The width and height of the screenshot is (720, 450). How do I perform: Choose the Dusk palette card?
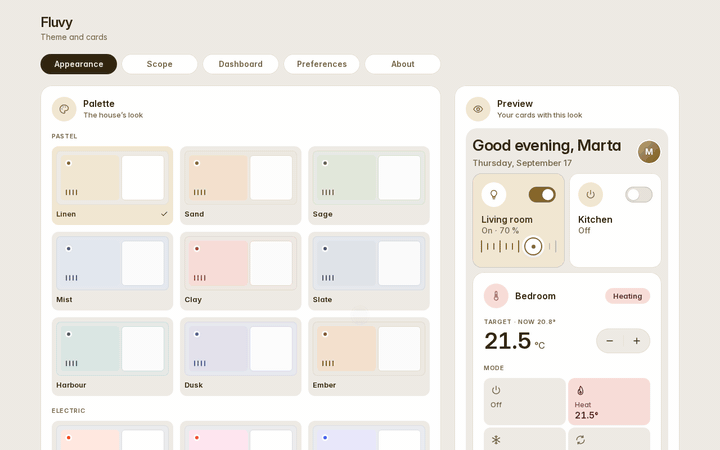(x=241, y=356)
